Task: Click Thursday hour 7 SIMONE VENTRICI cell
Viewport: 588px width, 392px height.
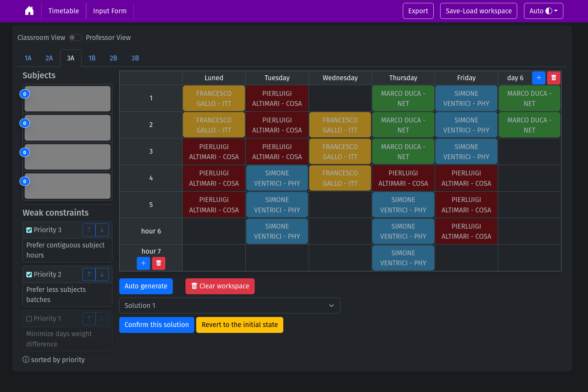Action: point(403,258)
